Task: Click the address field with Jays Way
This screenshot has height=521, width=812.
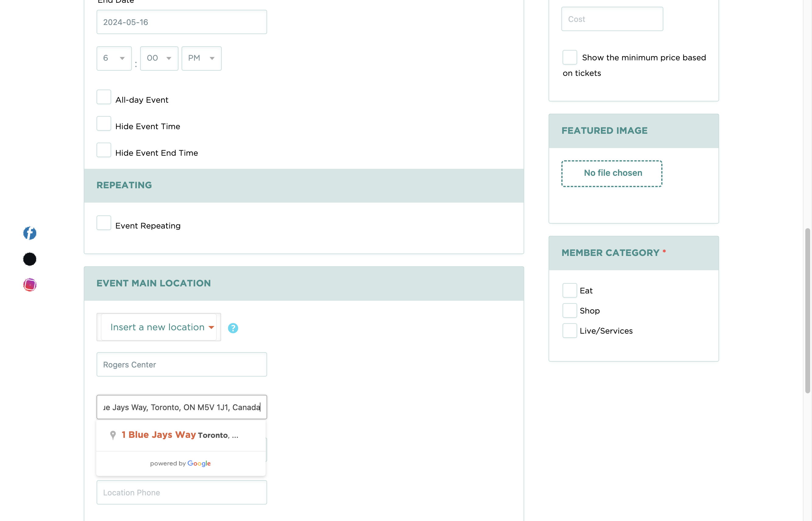Action: (x=182, y=407)
